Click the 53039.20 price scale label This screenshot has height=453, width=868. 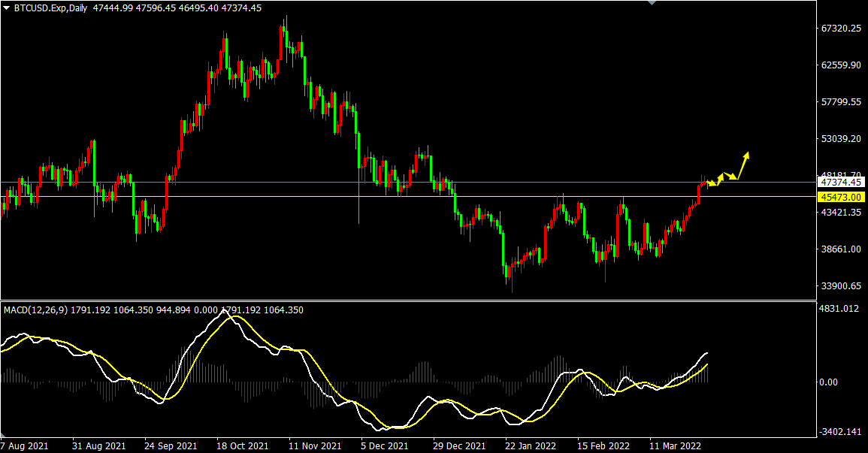tap(840, 139)
